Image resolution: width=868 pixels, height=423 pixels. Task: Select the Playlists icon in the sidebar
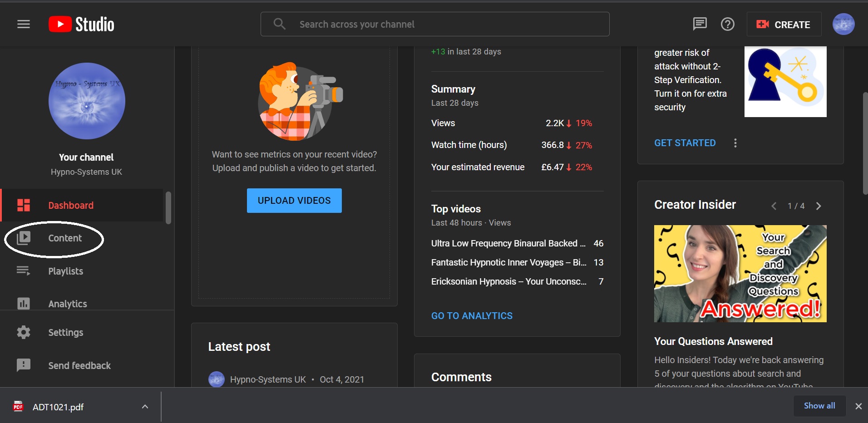pyautogui.click(x=24, y=271)
